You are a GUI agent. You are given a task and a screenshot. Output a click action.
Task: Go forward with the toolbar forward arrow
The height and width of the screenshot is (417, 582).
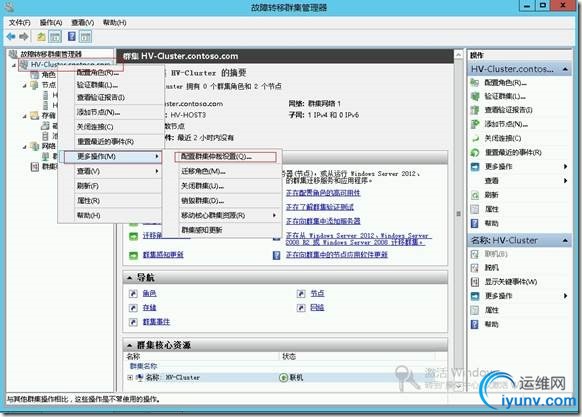24,36
